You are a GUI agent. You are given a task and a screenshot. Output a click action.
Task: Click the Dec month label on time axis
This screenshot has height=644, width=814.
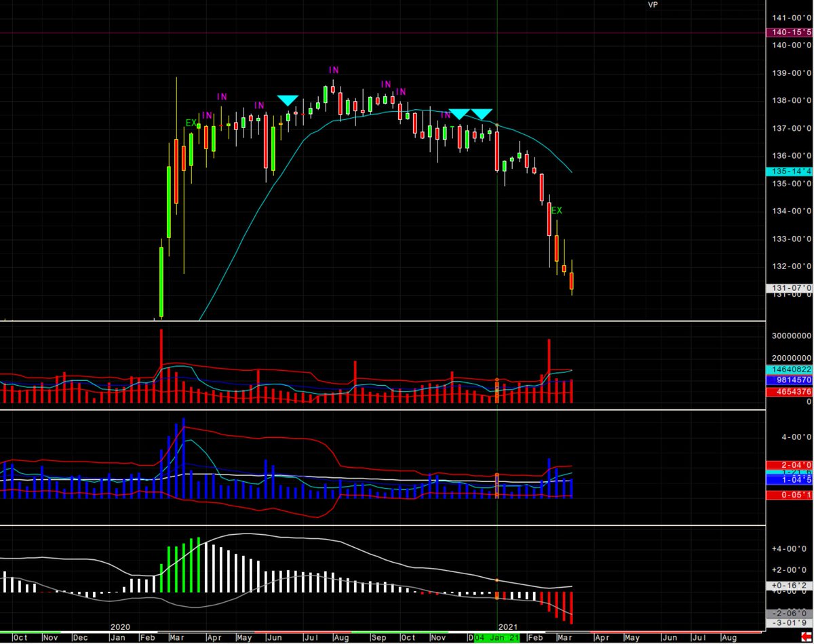coord(81,638)
